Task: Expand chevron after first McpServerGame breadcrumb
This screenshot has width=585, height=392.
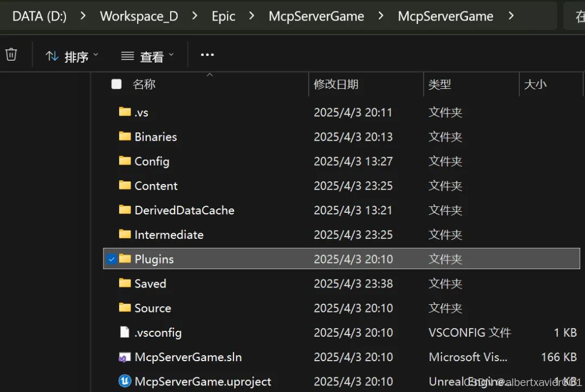Action: (381, 16)
